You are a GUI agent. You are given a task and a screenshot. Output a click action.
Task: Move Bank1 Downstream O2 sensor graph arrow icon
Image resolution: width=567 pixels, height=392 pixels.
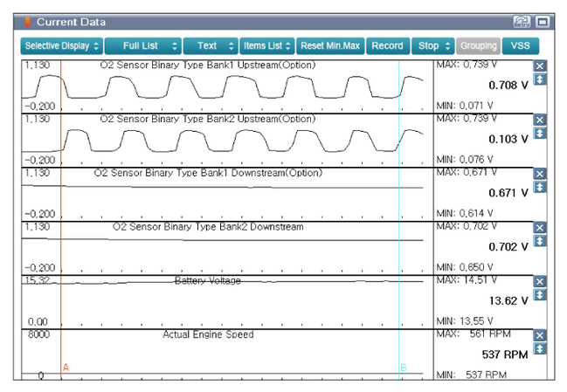[x=540, y=187]
